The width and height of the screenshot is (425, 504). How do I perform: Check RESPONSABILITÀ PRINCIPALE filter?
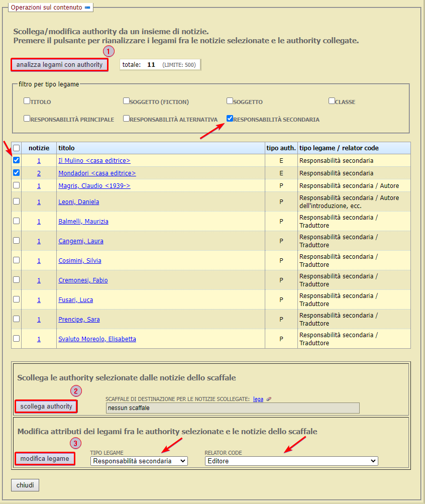point(27,118)
